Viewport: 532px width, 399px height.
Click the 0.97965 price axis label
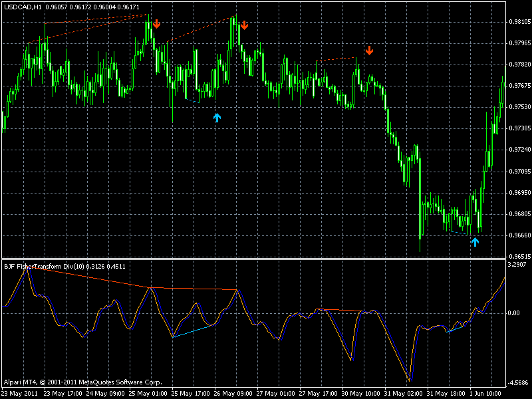point(519,43)
